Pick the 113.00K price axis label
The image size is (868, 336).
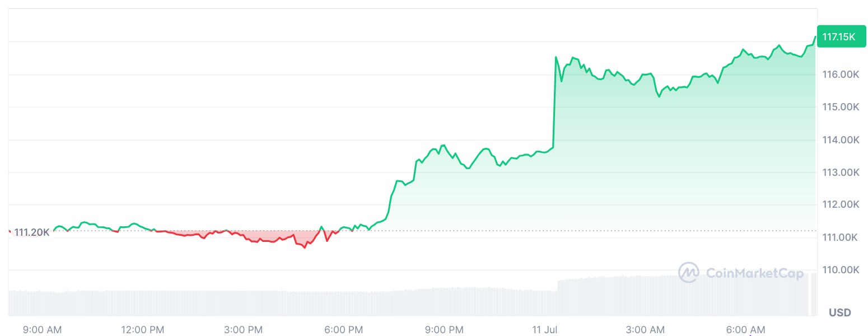[841, 172]
